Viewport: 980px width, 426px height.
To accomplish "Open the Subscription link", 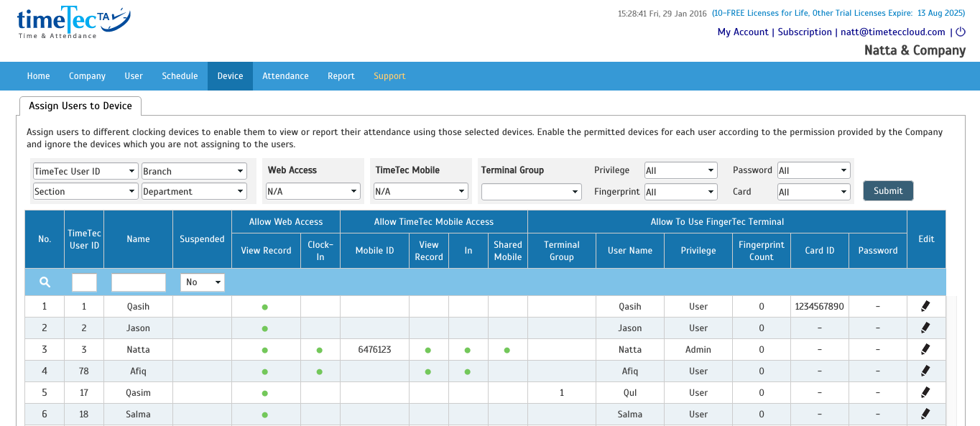I will pos(805,32).
